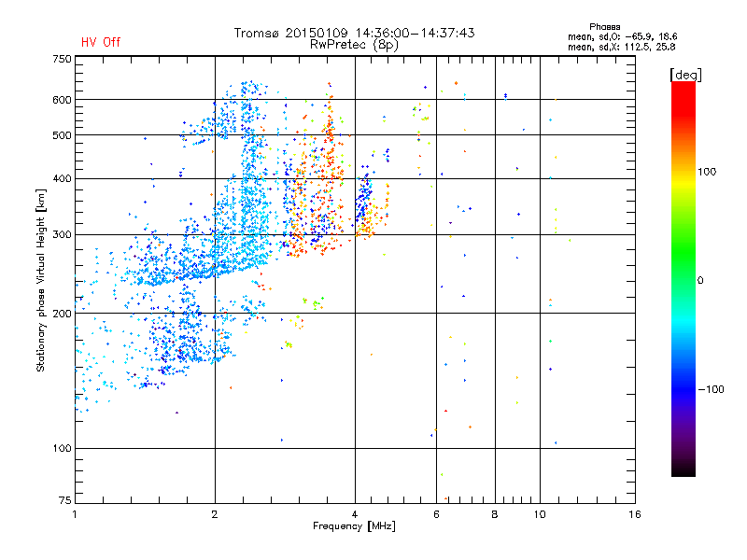Click the x-axis tick label '6'
This screenshot has height=560, width=747.
436,514
